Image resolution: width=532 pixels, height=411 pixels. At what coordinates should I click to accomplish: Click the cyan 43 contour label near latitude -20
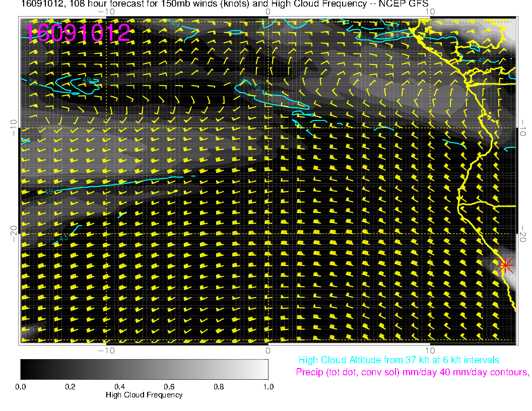coord(63,238)
